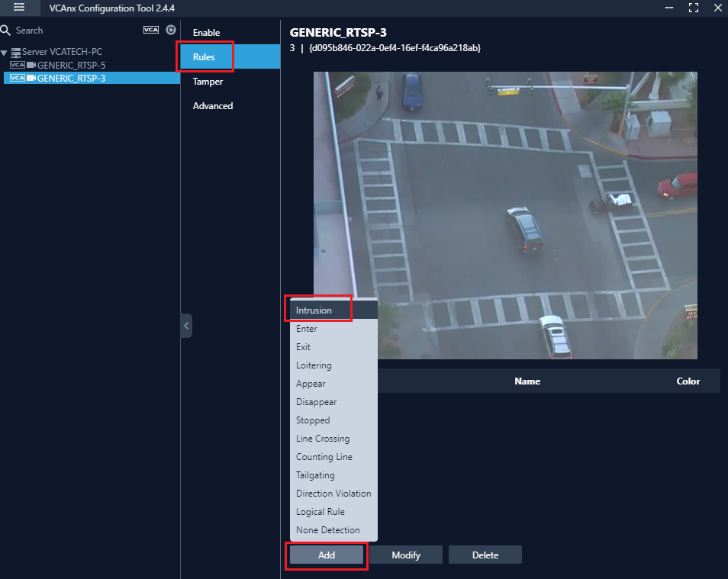Switch to the Enable tab
This screenshot has height=579, width=728.
click(x=206, y=33)
